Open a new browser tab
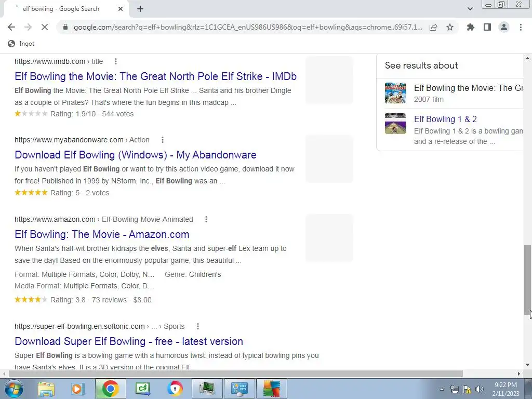Screen dimensions: 532x399 pos(140,9)
